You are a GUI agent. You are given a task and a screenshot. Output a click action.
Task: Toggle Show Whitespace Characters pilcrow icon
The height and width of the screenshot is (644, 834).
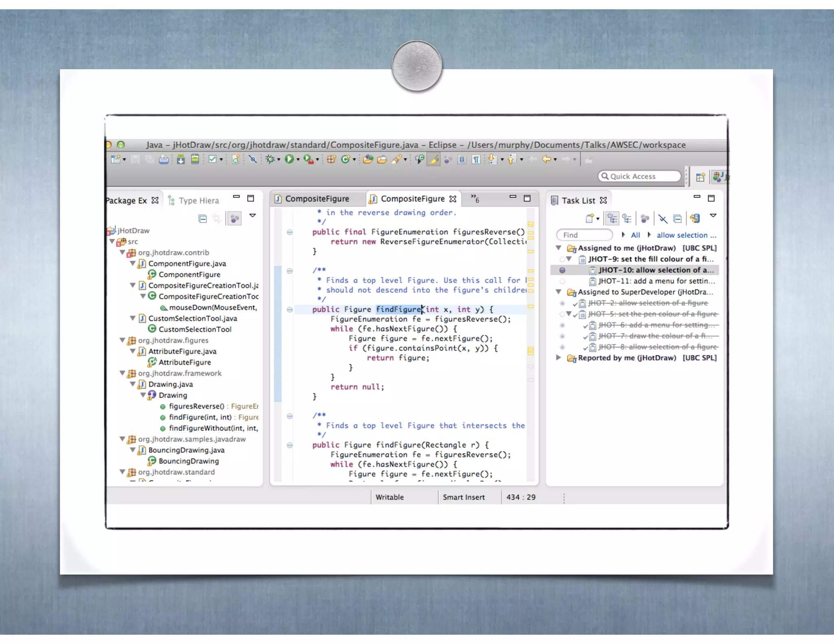(x=476, y=160)
